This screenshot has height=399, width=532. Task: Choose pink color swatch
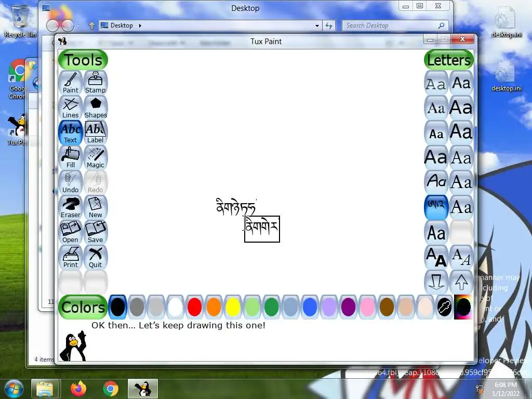[367, 307]
